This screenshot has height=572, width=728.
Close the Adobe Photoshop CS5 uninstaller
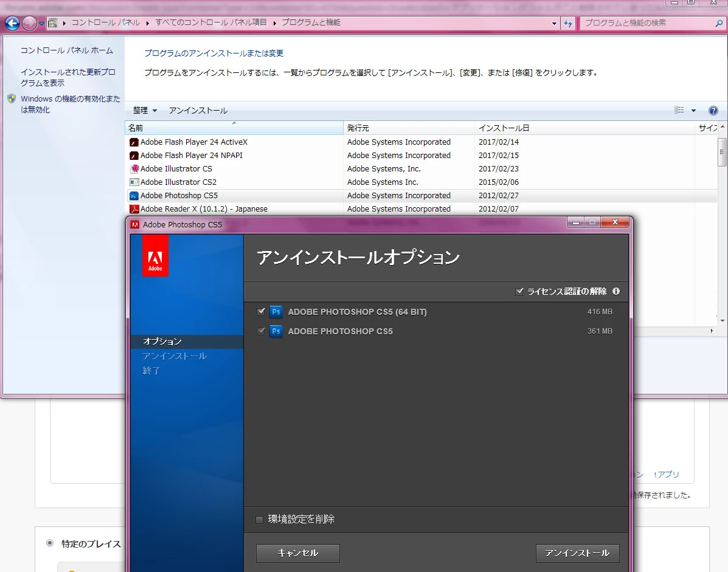(615, 222)
